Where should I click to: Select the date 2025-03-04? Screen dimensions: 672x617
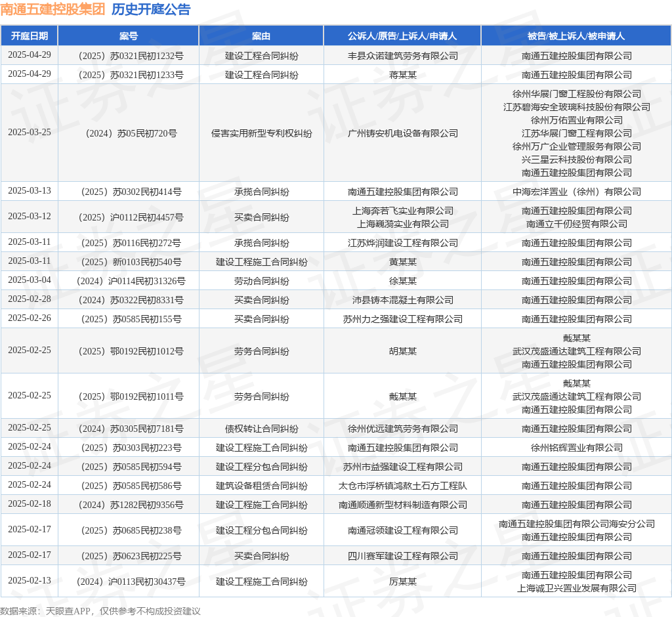29,280
